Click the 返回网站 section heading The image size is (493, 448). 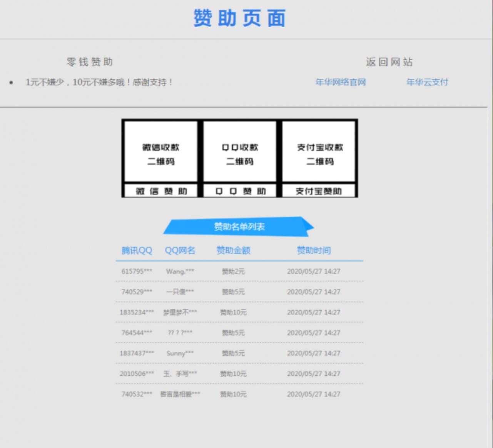point(389,62)
